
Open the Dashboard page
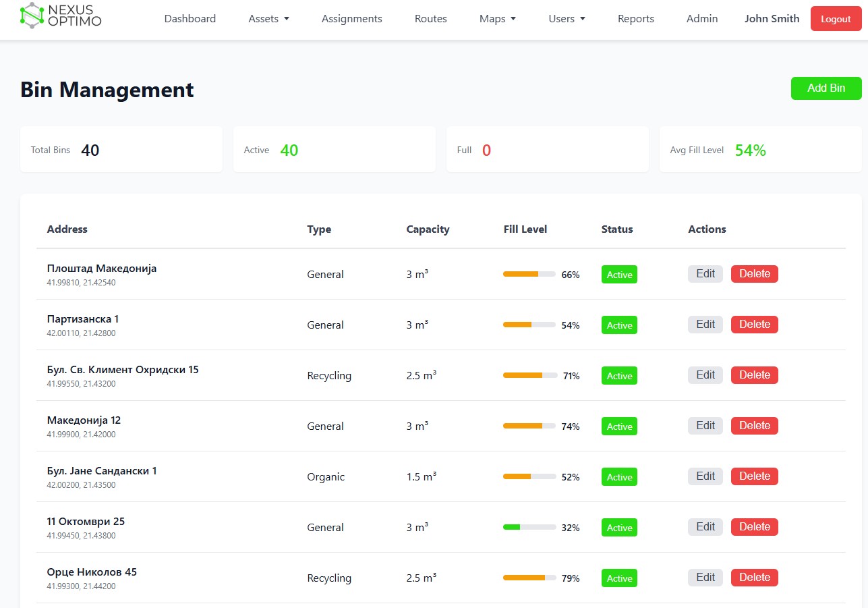[190, 19]
